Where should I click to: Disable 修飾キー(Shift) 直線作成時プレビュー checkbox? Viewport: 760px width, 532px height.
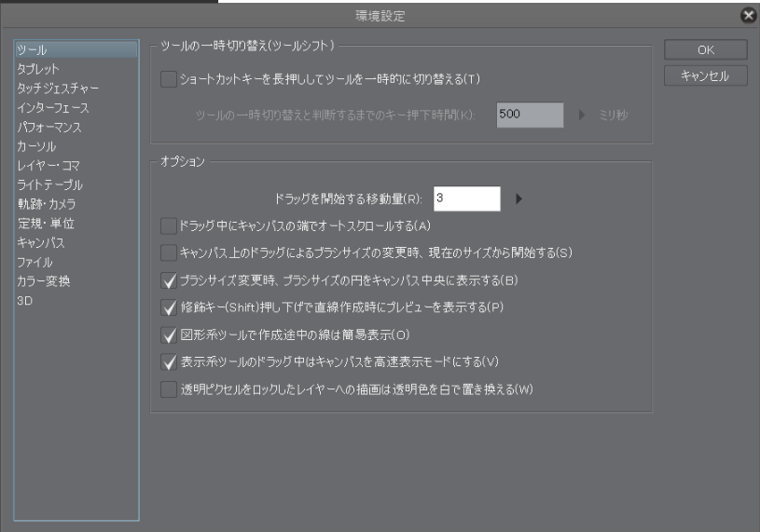[169, 307]
